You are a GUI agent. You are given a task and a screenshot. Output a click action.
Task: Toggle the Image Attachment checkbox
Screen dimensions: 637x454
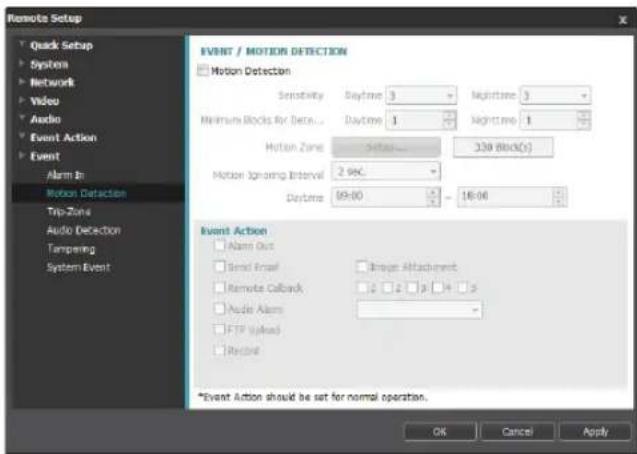tap(361, 266)
